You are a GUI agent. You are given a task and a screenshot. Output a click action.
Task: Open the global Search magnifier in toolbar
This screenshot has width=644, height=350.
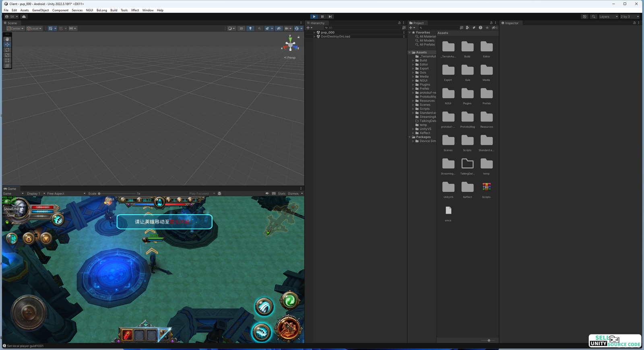[594, 17]
